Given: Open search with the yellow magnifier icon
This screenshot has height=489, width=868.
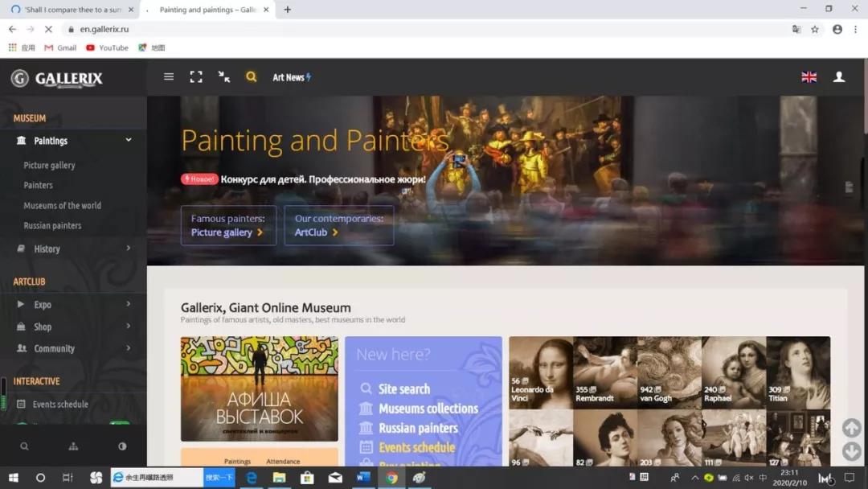Looking at the screenshot, I should point(252,77).
